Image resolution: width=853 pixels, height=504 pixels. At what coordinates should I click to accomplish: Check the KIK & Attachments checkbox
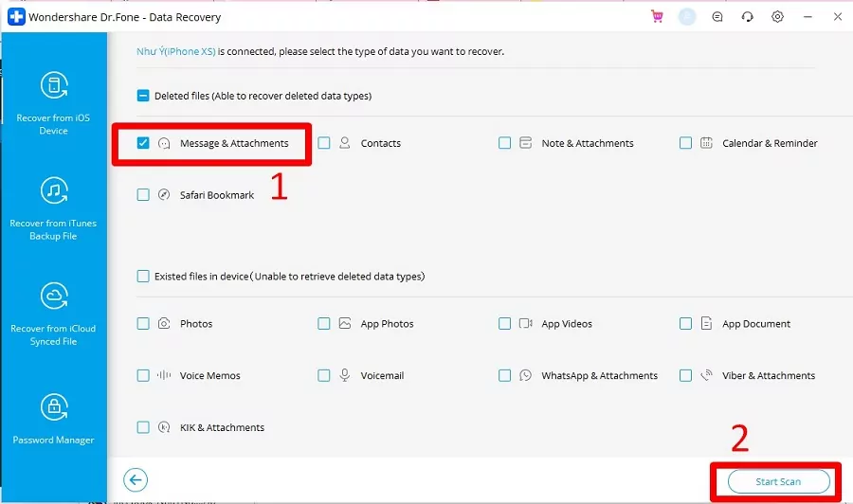[x=143, y=427]
